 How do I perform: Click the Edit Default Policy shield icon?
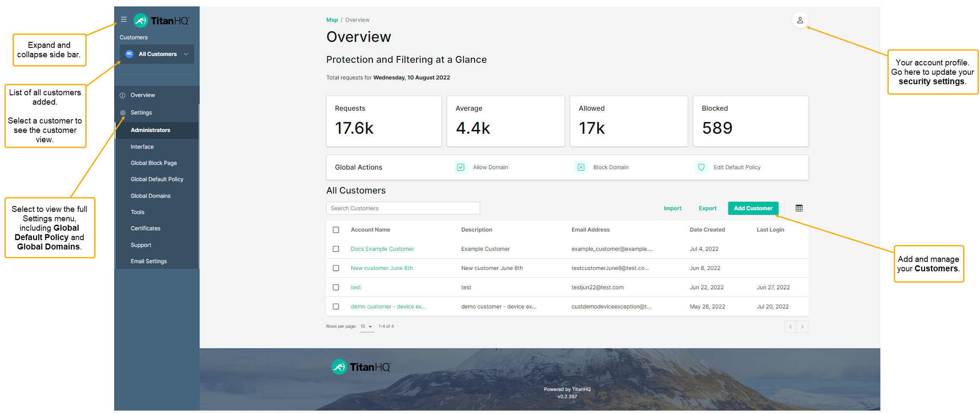click(701, 167)
